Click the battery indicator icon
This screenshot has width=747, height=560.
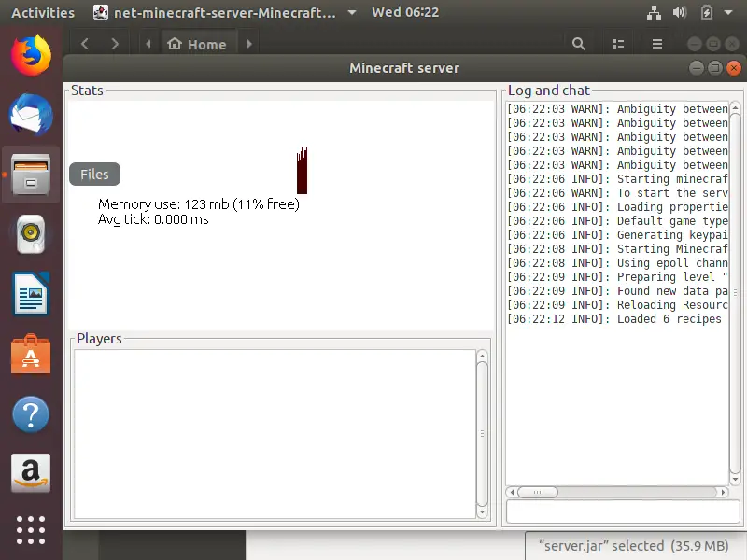tap(707, 12)
